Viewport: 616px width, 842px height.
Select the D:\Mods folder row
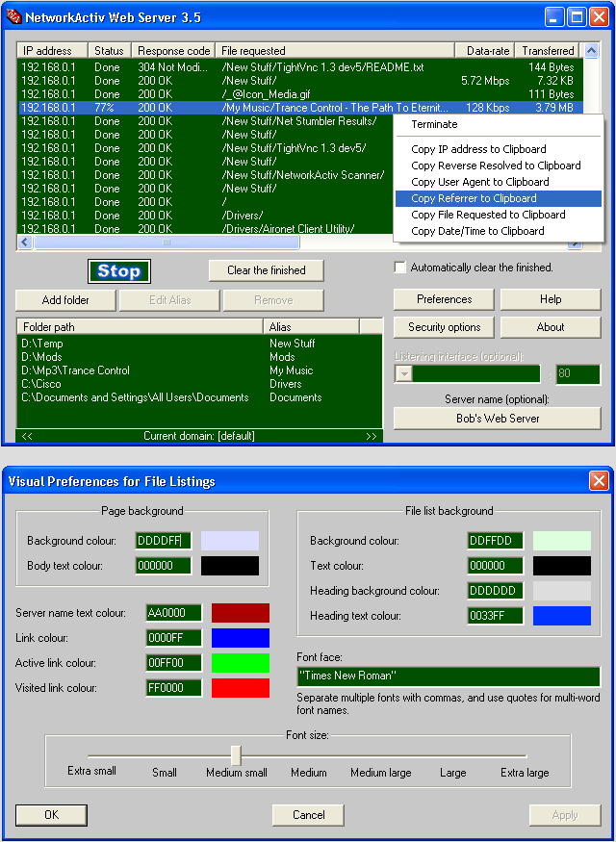(x=199, y=357)
